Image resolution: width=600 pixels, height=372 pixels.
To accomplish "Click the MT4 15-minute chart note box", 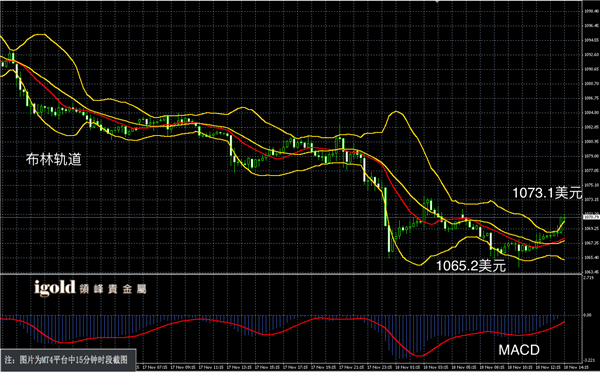I will (x=68, y=360).
